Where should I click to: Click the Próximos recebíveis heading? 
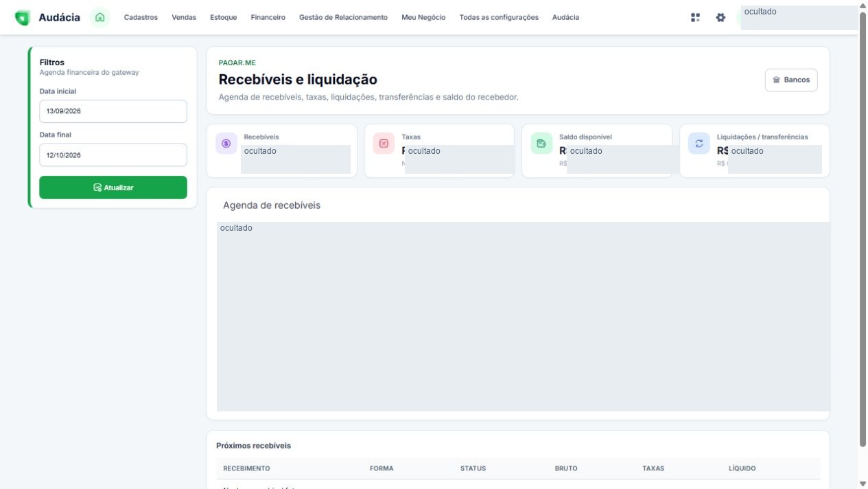click(253, 446)
